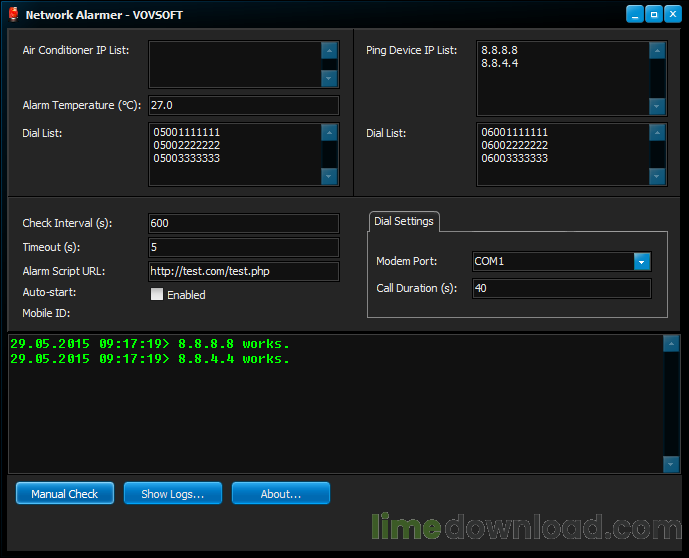
Task: Run a Manual Check
Action: tap(64, 494)
